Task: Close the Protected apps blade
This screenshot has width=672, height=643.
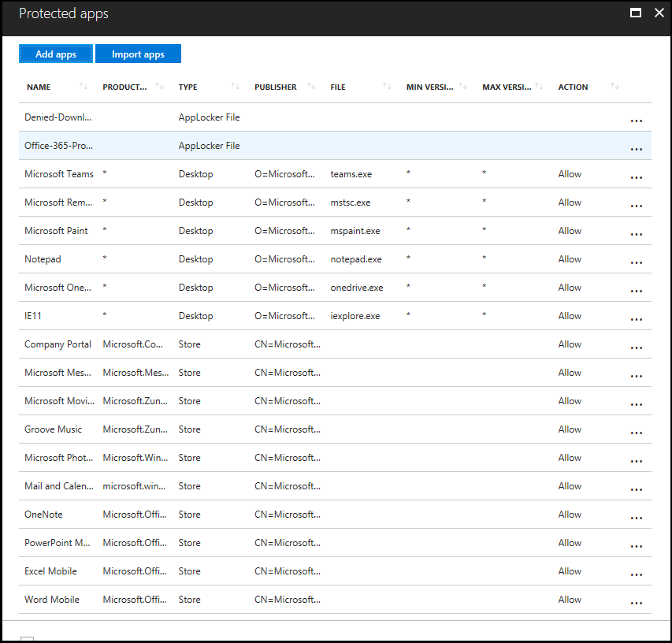Action: [x=659, y=13]
